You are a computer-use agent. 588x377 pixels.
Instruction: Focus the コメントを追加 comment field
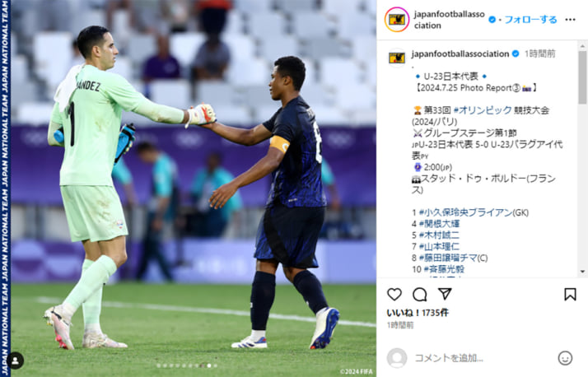482,358
